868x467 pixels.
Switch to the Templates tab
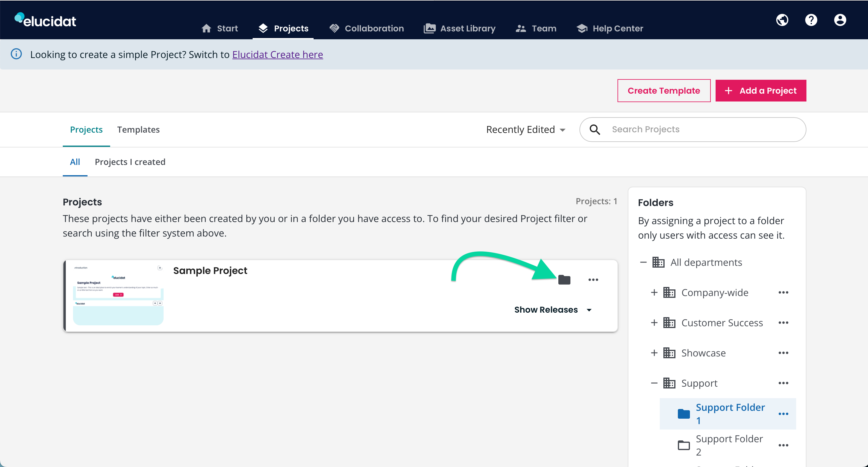click(x=138, y=130)
